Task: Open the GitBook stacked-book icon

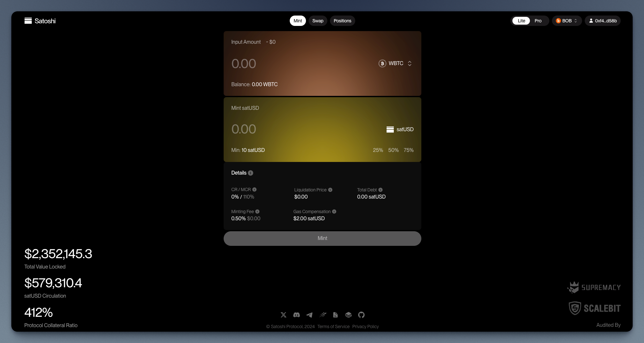Action: [x=348, y=315]
